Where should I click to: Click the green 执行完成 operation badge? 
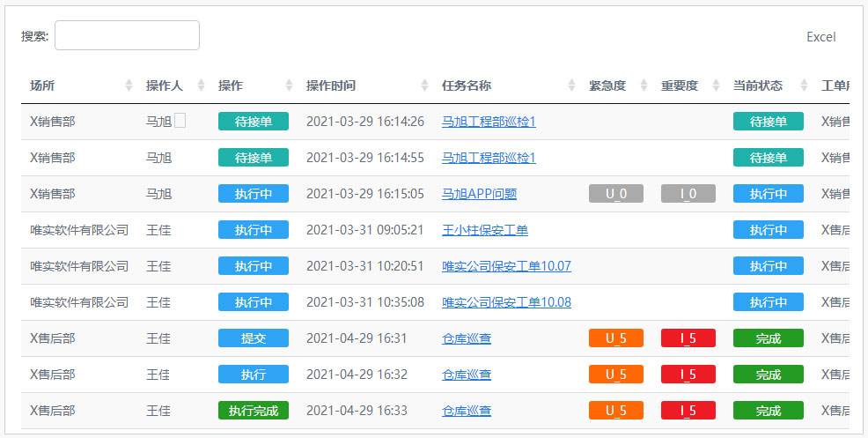coord(253,411)
